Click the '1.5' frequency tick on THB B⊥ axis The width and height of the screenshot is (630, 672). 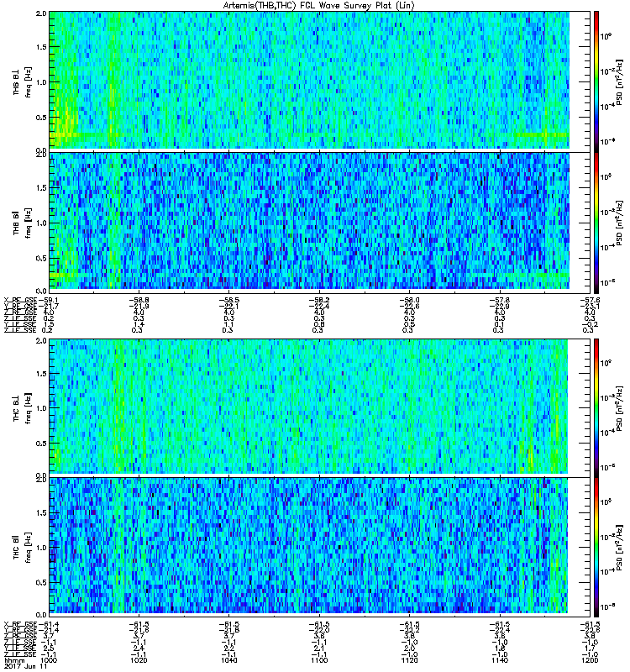(x=41, y=47)
